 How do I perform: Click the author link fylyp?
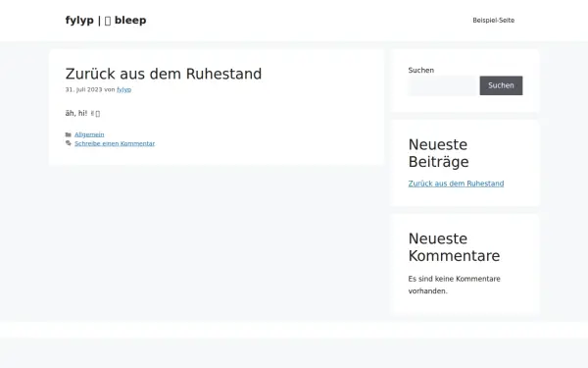(124, 89)
